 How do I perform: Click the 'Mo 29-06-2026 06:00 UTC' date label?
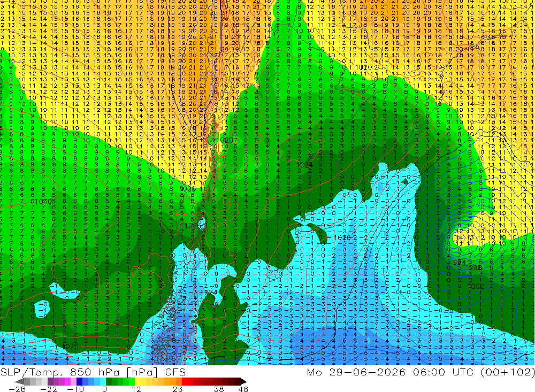392,372
